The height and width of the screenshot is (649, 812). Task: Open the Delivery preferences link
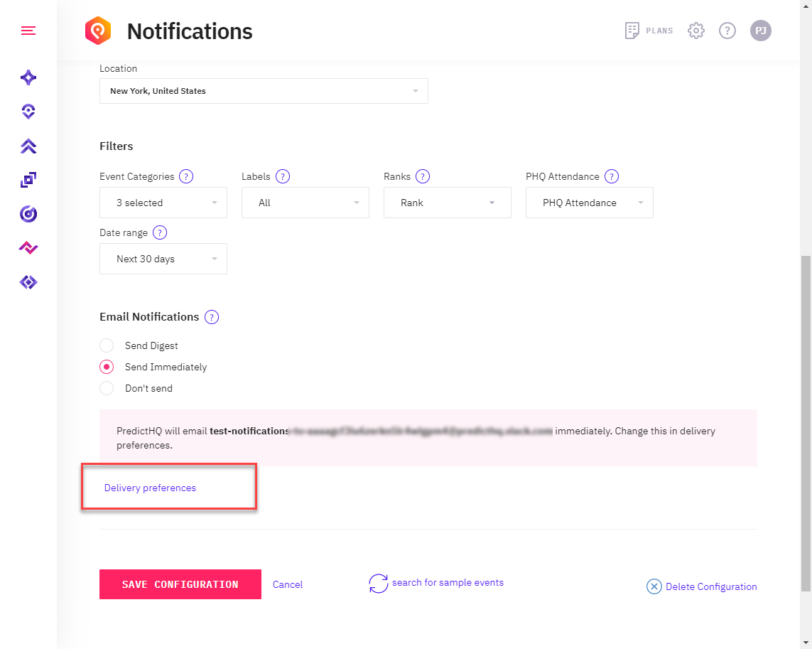(150, 488)
